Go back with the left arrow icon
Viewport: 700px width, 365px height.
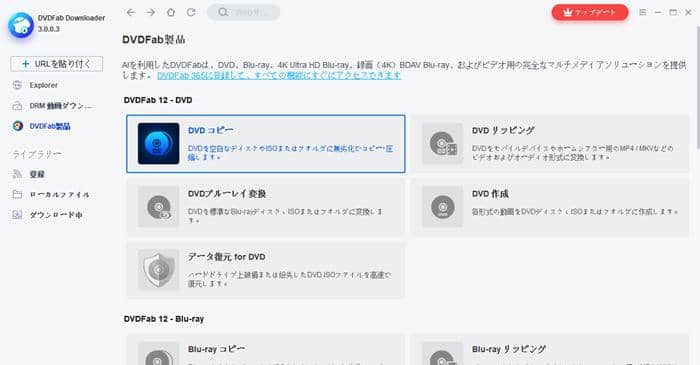click(131, 12)
